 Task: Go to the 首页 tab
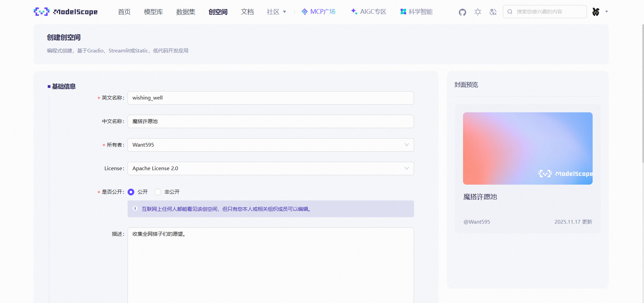click(124, 12)
